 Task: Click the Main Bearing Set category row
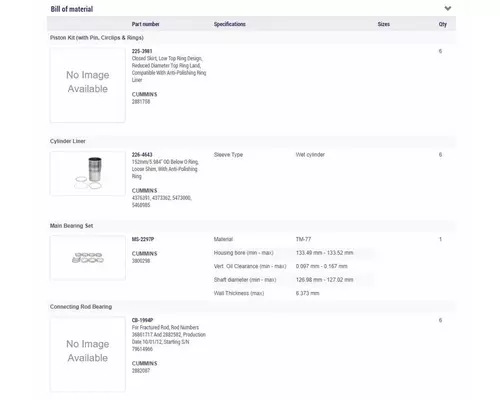coord(252,226)
